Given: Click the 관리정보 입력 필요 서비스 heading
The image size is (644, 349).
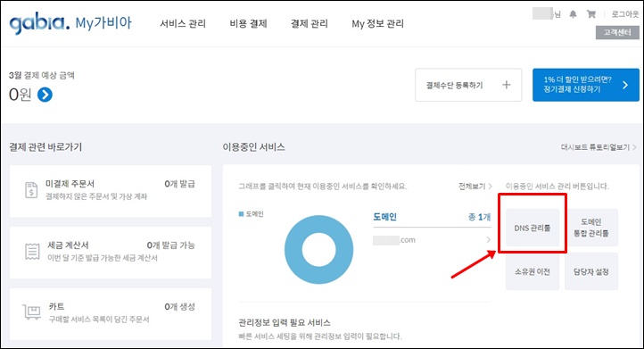Looking at the screenshot, I should click(285, 322).
